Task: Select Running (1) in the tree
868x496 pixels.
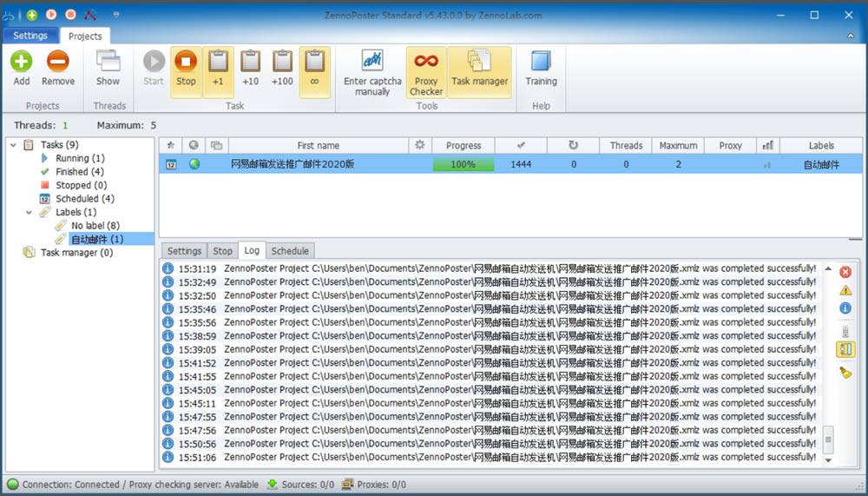Action: (x=80, y=158)
